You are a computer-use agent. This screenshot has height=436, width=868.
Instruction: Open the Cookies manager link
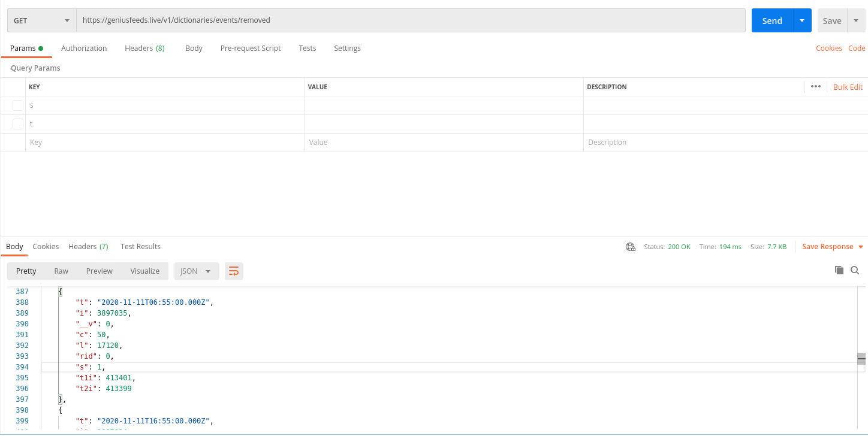pyautogui.click(x=829, y=48)
